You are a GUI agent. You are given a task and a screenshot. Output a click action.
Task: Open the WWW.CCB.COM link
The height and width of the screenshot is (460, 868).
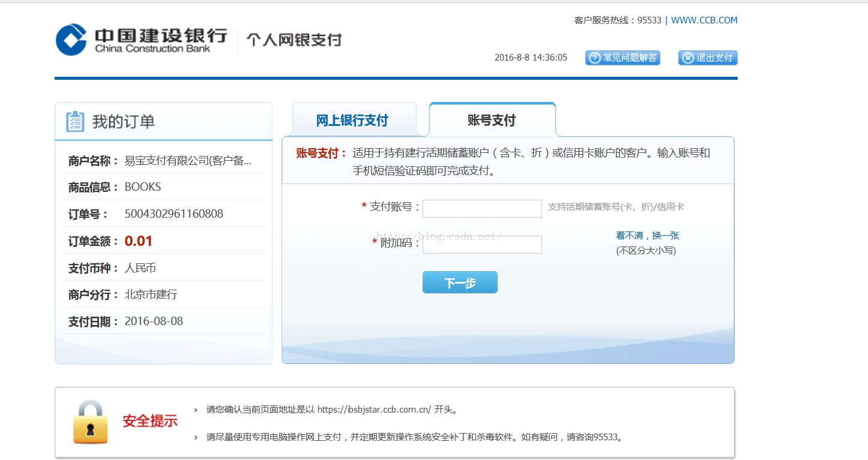tap(704, 20)
